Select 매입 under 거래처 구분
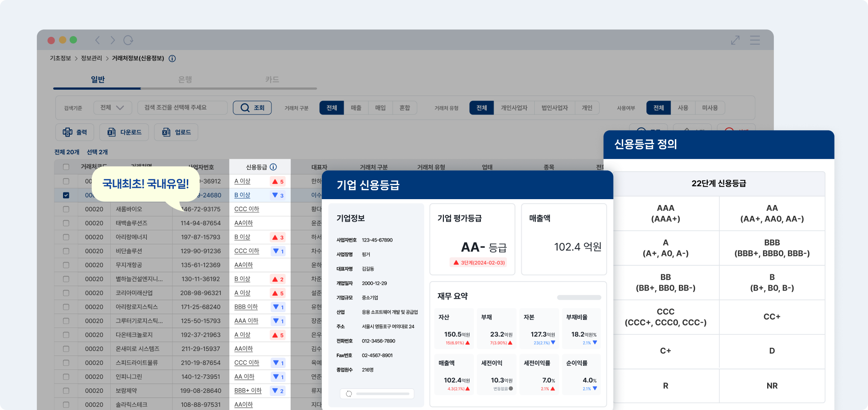868x410 pixels. tap(380, 108)
